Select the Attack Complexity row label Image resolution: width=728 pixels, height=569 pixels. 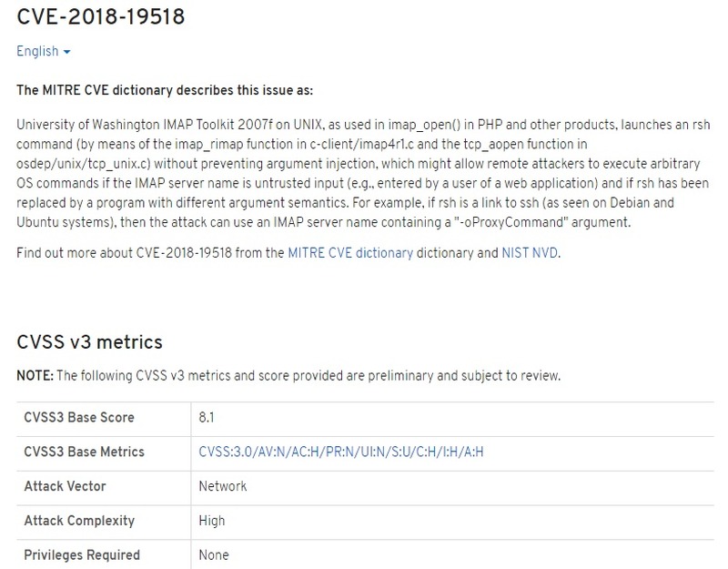79,521
